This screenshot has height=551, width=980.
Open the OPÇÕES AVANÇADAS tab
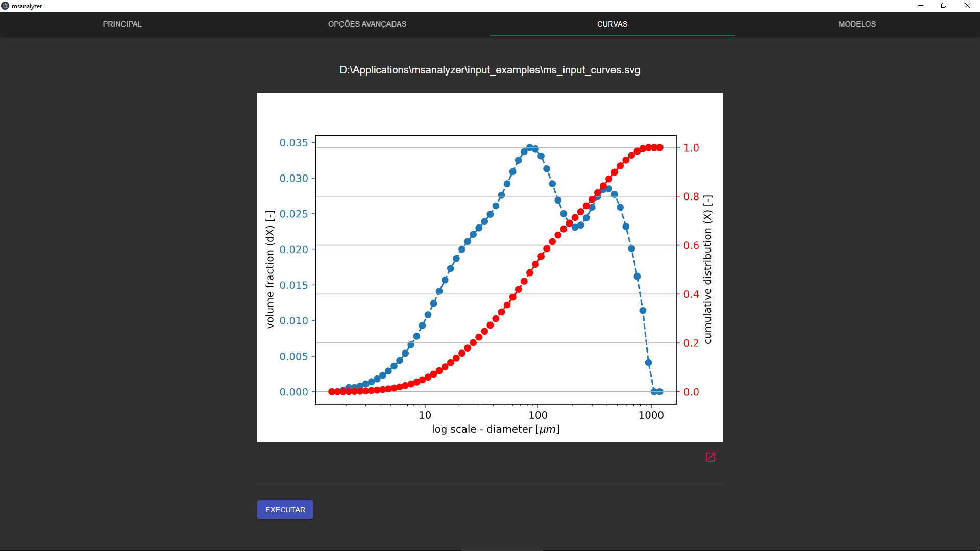(x=367, y=24)
